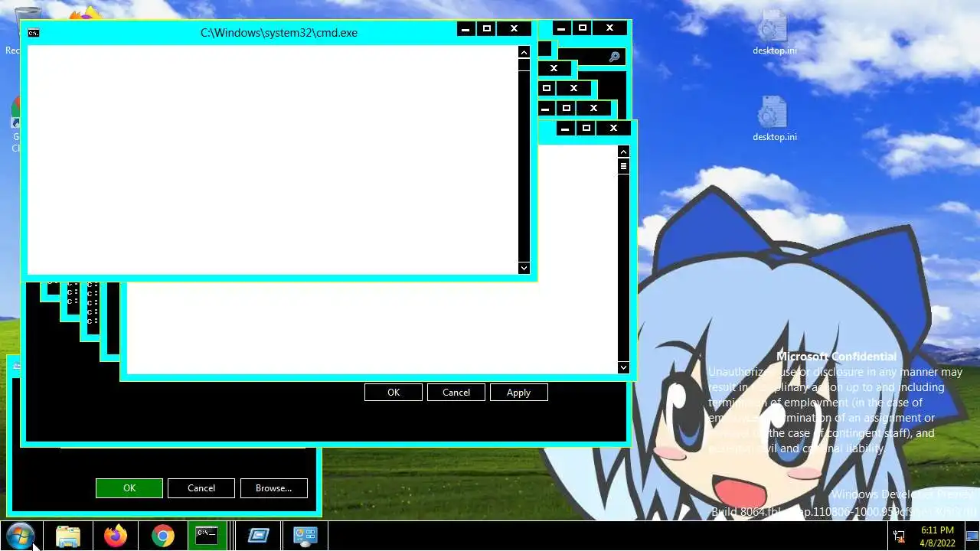Click the blue window icon right of cmd on the taskbar
The image size is (980, 551).
258,536
